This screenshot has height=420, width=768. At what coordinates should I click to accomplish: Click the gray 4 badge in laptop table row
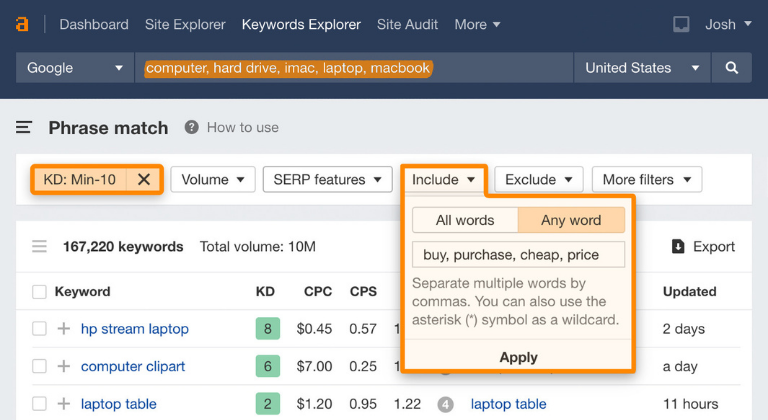pos(445,404)
